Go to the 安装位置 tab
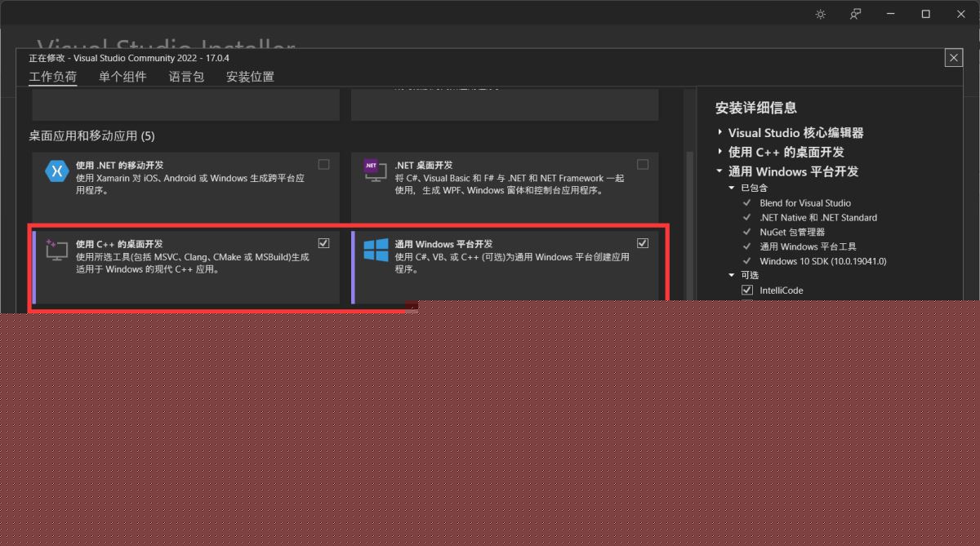980x546 pixels. point(250,77)
